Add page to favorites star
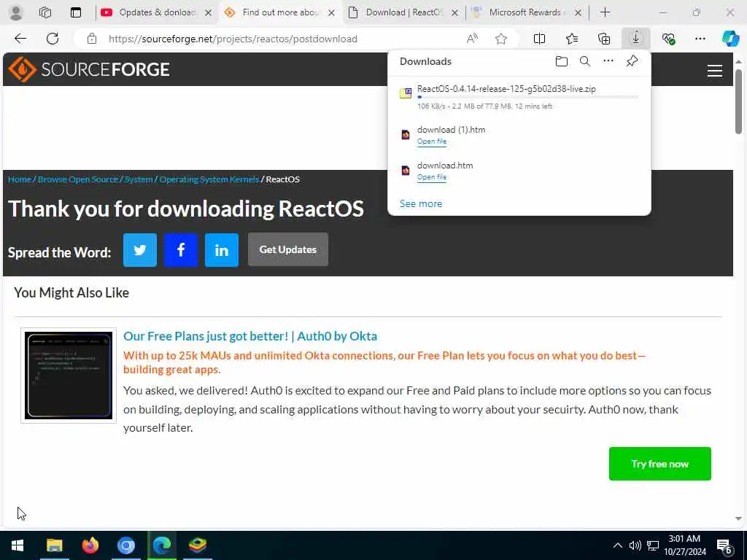Screen dimensions: 747x560 point(500,39)
